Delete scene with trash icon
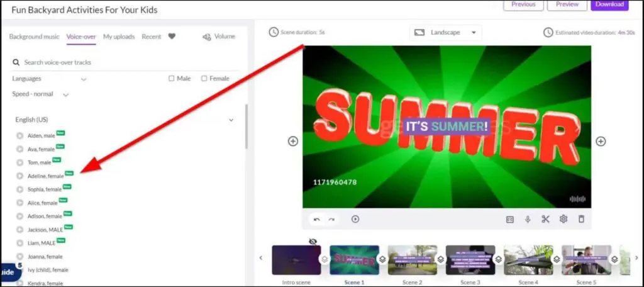The width and height of the screenshot is (644, 287). [x=581, y=219]
